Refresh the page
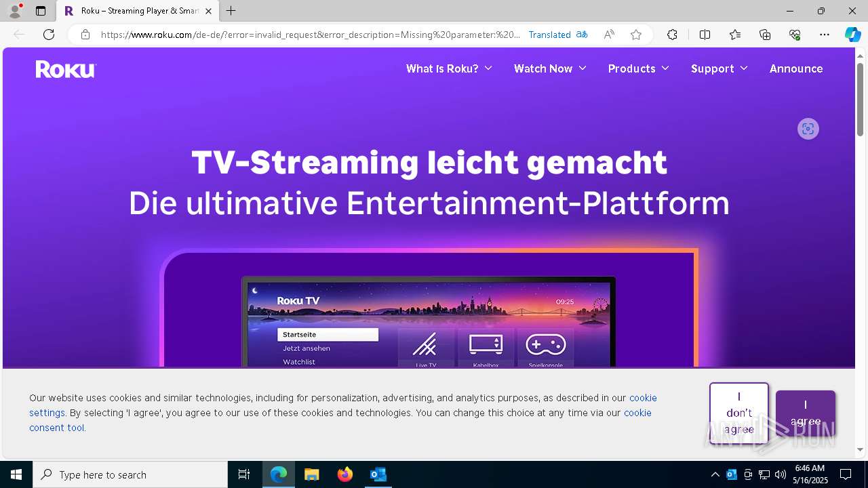 [x=49, y=35]
